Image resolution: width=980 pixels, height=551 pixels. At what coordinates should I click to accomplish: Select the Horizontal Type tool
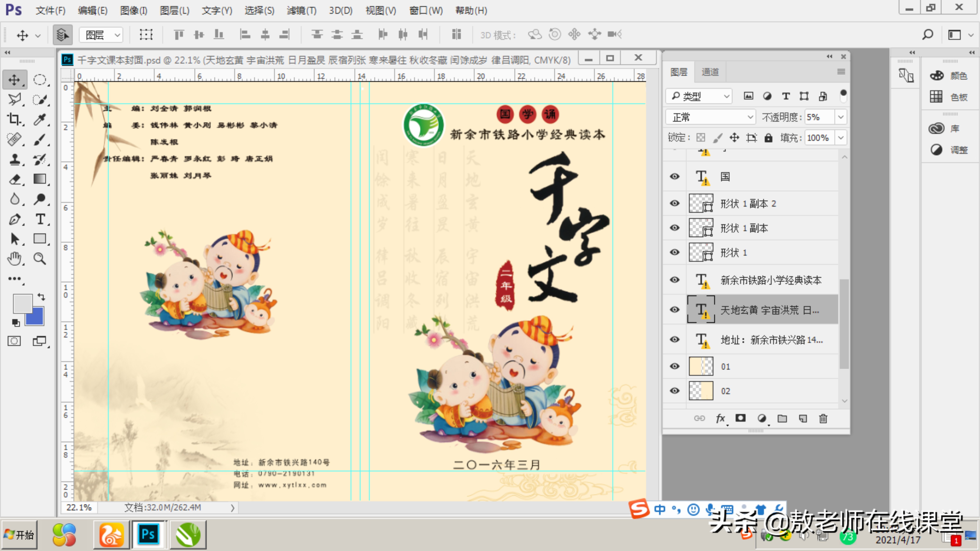click(40, 219)
